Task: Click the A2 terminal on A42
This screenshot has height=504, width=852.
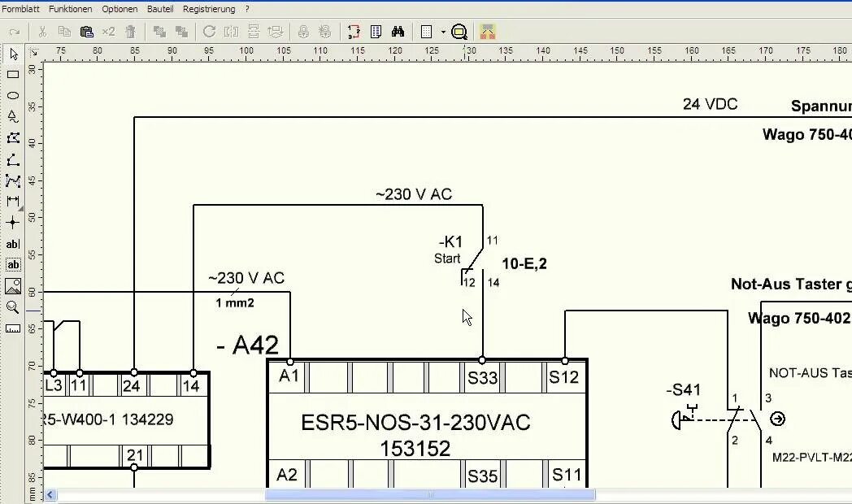Action: click(x=287, y=475)
